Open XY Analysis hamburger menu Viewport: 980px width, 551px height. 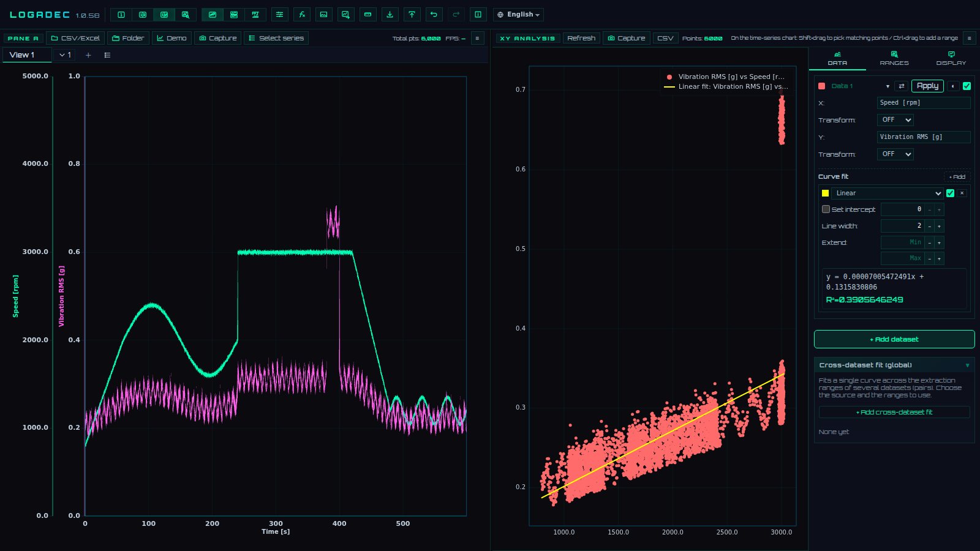click(x=970, y=38)
